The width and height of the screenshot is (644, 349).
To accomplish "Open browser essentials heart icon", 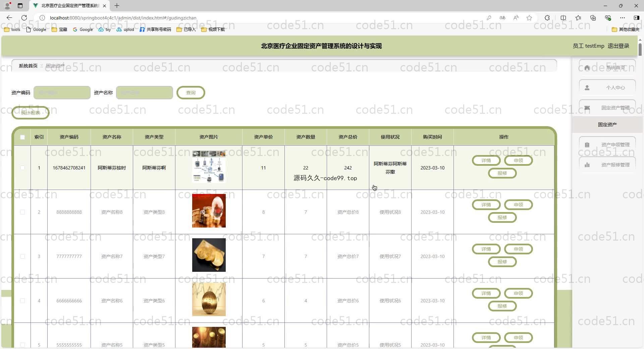I will [608, 18].
